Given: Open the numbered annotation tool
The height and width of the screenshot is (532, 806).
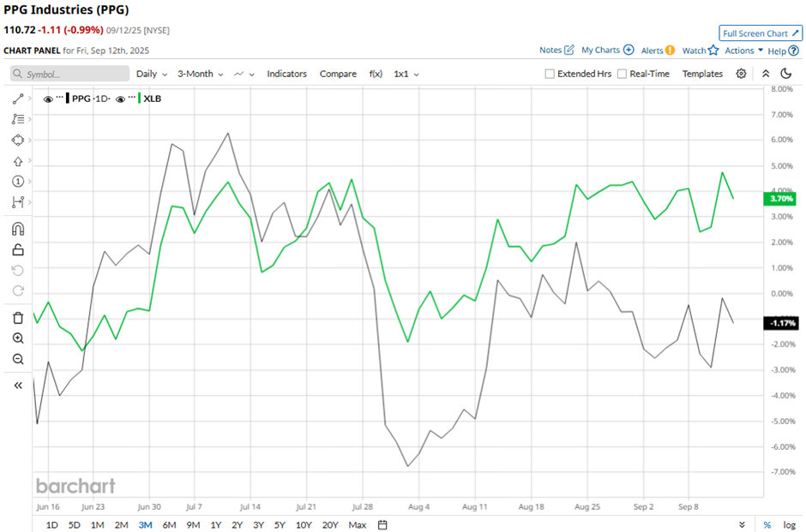Looking at the screenshot, I should (x=18, y=182).
